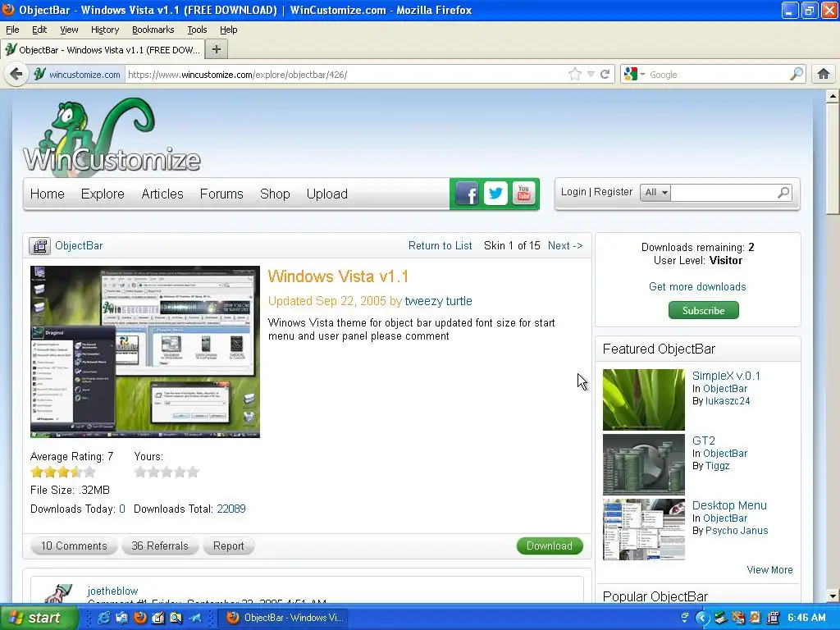
Task: Go to the Articles navigation item
Action: (x=162, y=194)
